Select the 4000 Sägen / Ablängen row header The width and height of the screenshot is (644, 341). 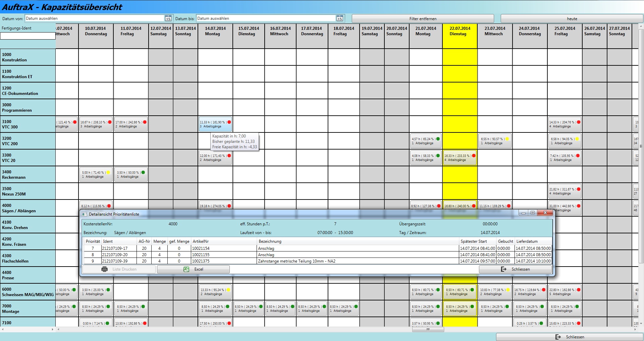[28, 208]
